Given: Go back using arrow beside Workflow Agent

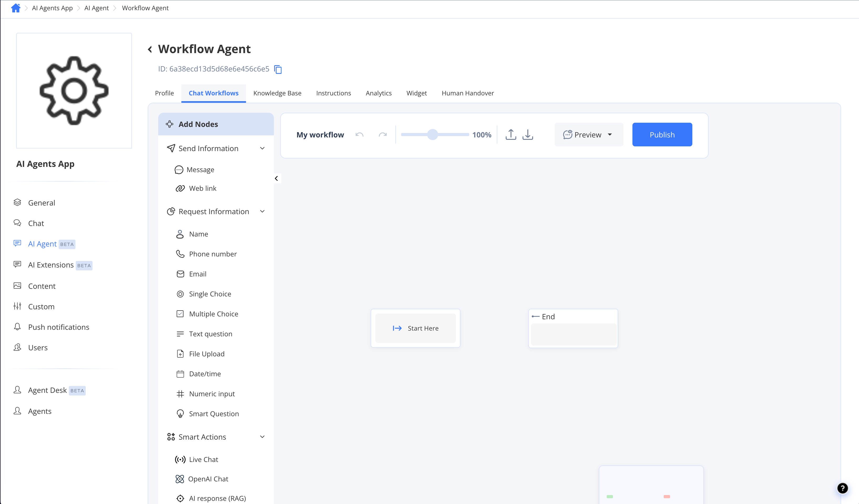Looking at the screenshot, I should (x=150, y=49).
